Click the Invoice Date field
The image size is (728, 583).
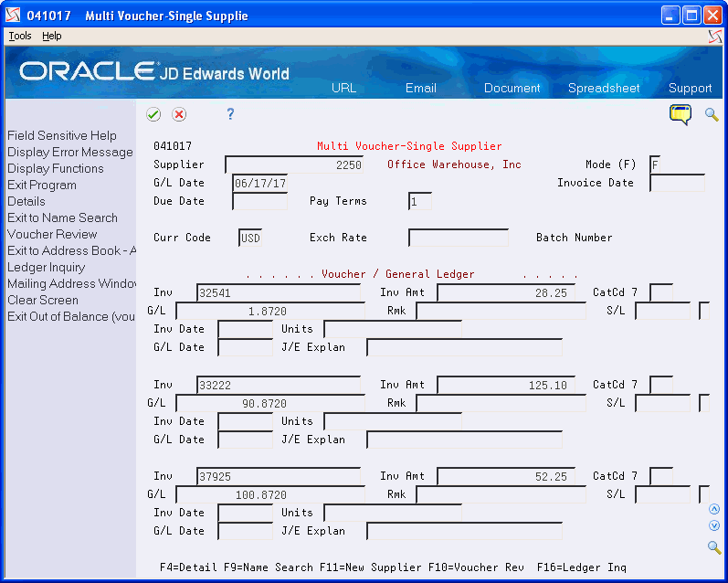tap(678, 183)
